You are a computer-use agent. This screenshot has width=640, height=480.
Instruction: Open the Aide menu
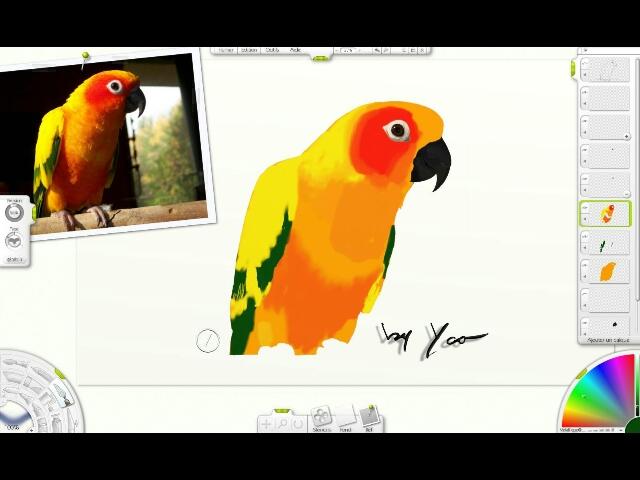tap(295, 50)
